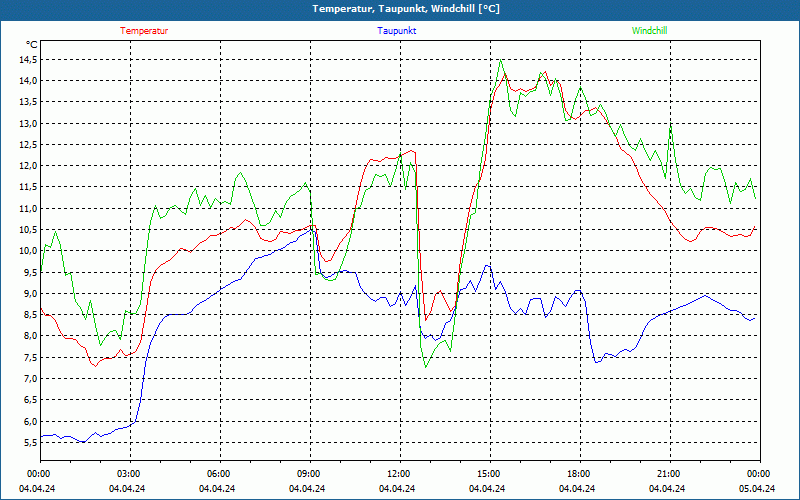
Task: Click the 8,5 y-axis value
Action: (31, 315)
